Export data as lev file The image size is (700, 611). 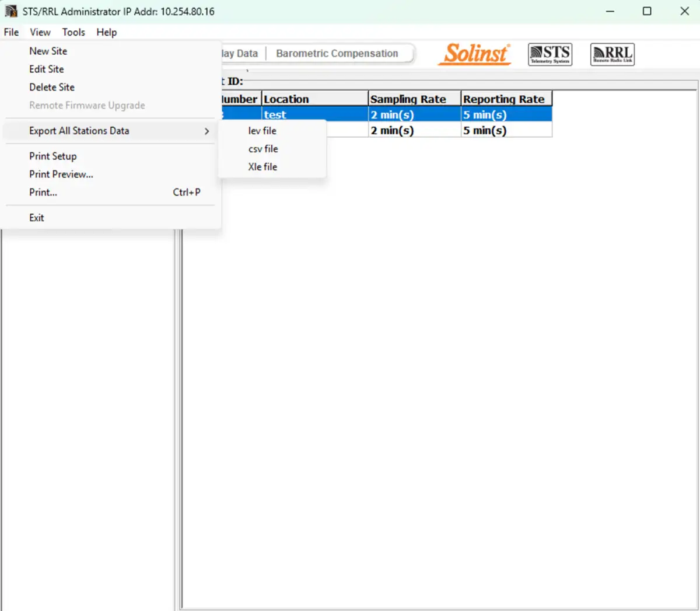261,131
